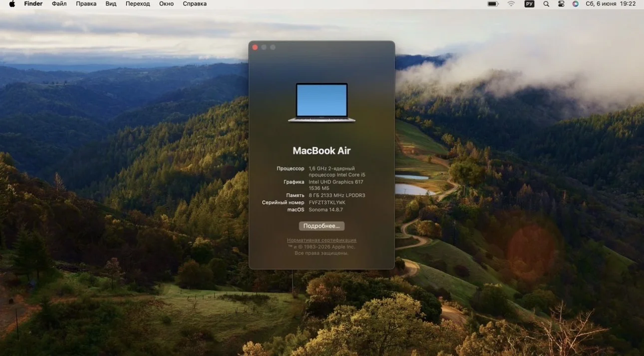Image resolution: width=644 pixels, height=356 pixels.
Task: Close the About This Mac window
Action: 255,47
